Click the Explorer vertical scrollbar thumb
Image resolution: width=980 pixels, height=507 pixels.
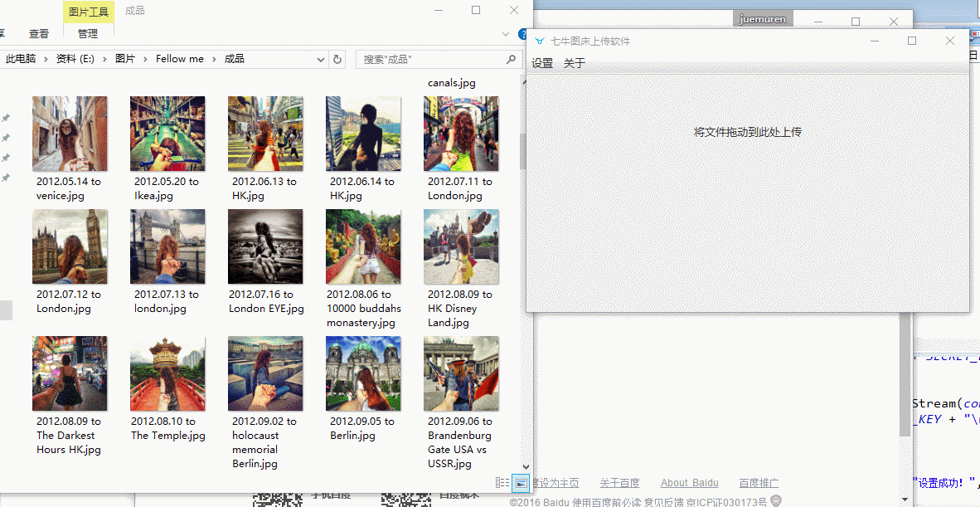(525, 152)
